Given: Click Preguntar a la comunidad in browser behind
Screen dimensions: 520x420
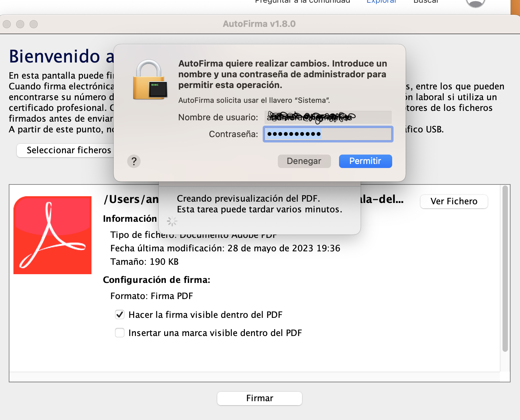Looking at the screenshot, I should coord(302,2).
